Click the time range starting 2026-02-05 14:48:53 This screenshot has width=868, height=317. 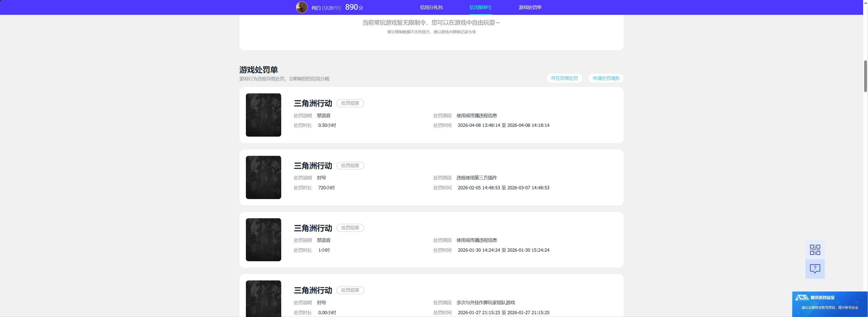click(504, 188)
